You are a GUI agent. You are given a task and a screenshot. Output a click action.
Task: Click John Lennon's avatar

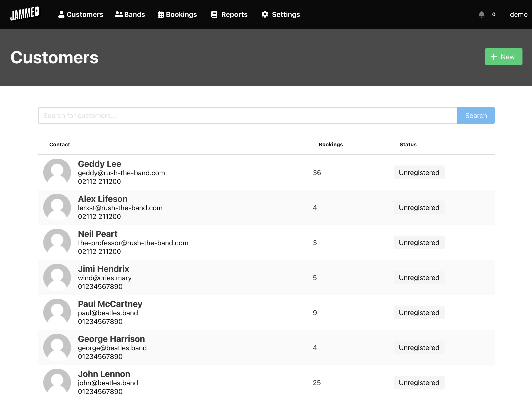click(x=57, y=382)
